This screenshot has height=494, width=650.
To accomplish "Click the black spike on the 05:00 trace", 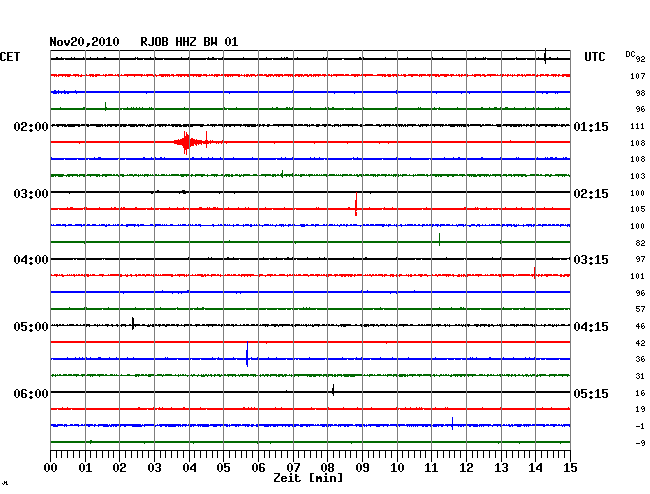I will (133, 323).
